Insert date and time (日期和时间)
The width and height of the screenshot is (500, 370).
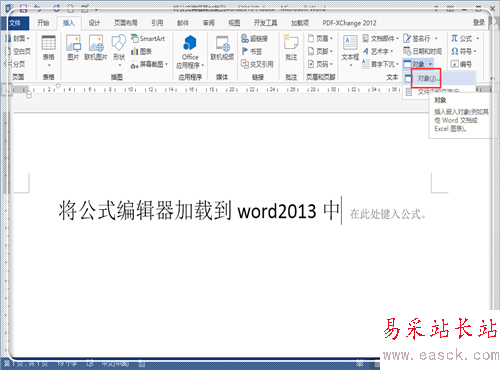point(422,51)
